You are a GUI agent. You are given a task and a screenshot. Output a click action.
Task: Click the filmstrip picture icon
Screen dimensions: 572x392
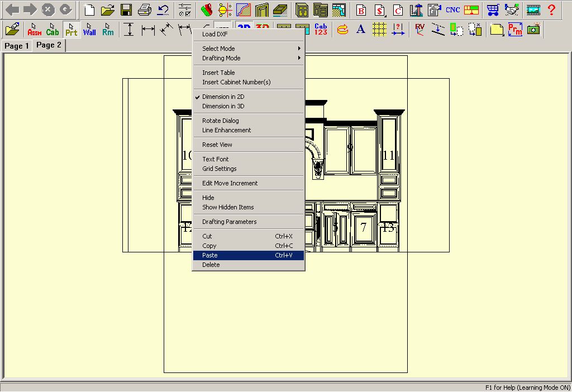click(533, 10)
